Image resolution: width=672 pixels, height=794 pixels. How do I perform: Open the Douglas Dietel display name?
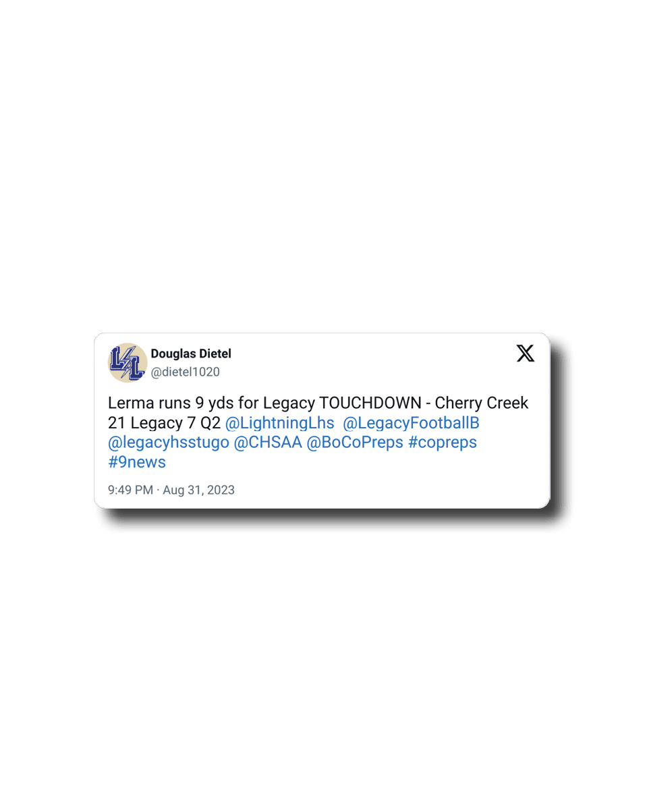[191, 353]
